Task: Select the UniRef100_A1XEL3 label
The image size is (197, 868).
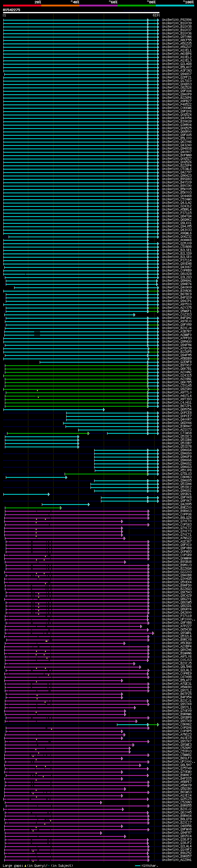Action: click(x=177, y=60)
